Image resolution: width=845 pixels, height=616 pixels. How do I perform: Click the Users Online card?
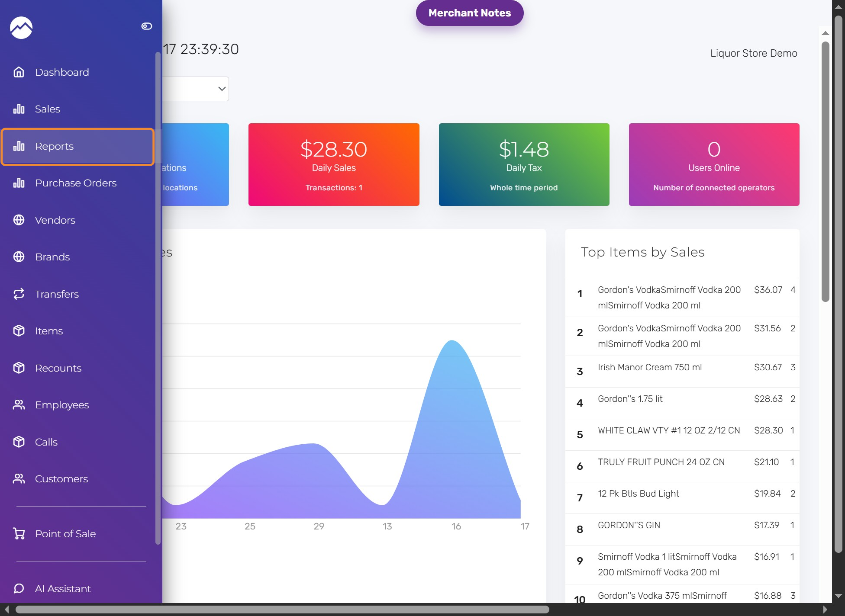point(714,164)
